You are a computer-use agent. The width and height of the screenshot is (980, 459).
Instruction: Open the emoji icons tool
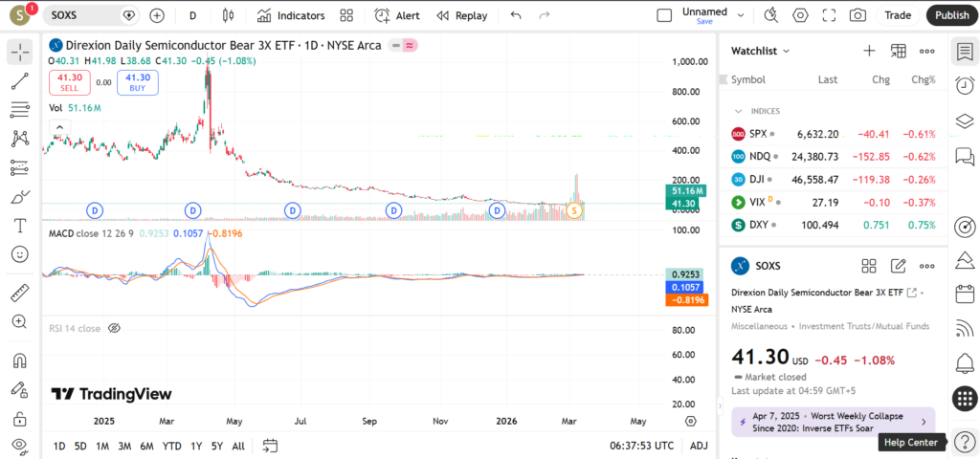19,254
